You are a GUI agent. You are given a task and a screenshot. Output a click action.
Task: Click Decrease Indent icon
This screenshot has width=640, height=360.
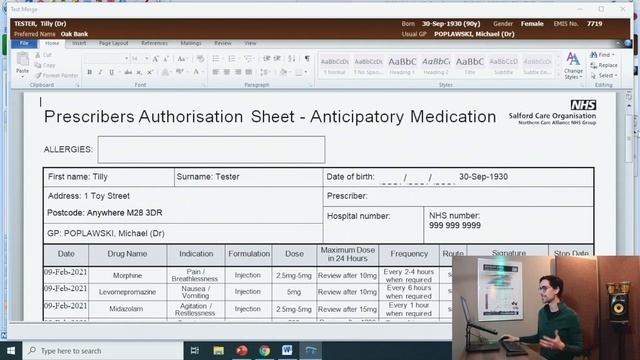pyautogui.click(x=267, y=59)
